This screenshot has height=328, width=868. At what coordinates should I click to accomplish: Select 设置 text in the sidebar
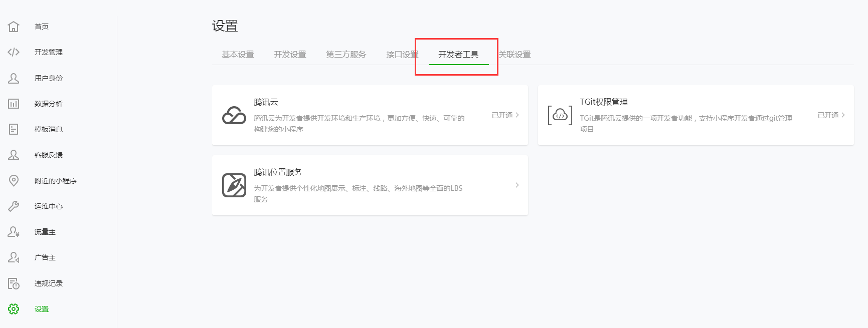coord(42,309)
